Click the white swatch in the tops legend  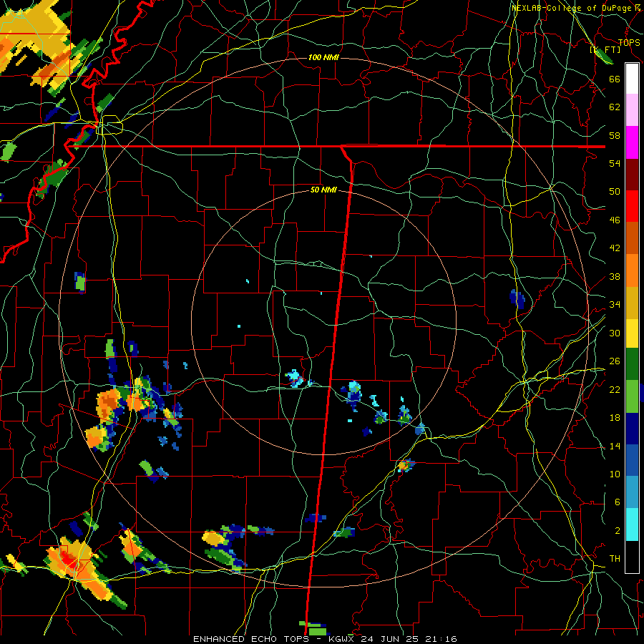pyautogui.click(x=632, y=79)
